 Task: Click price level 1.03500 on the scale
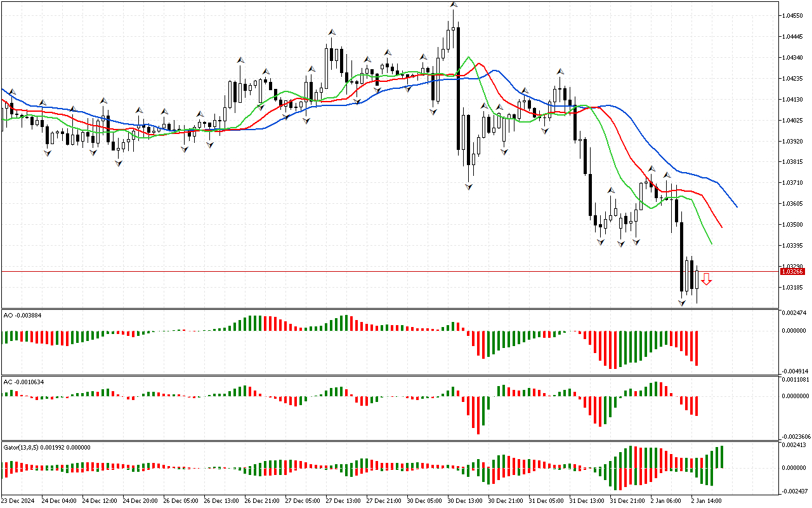(x=793, y=224)
